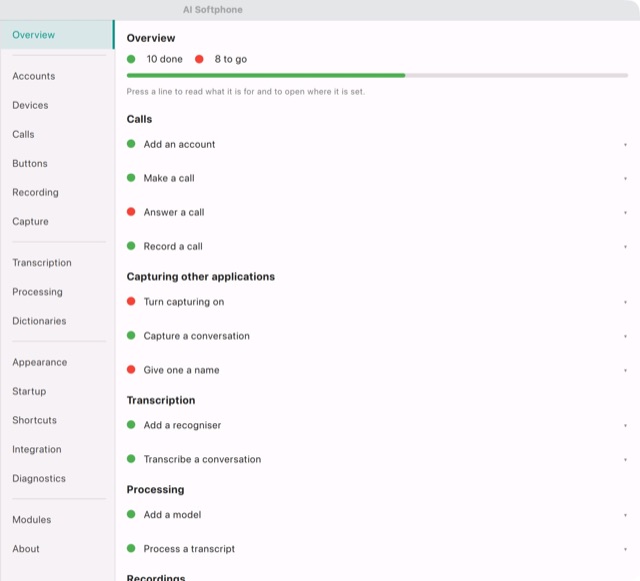Image resolution: width=640 pixels, height=581 pixels.
Task: Open the Process a transcript line
Action: 377,549
